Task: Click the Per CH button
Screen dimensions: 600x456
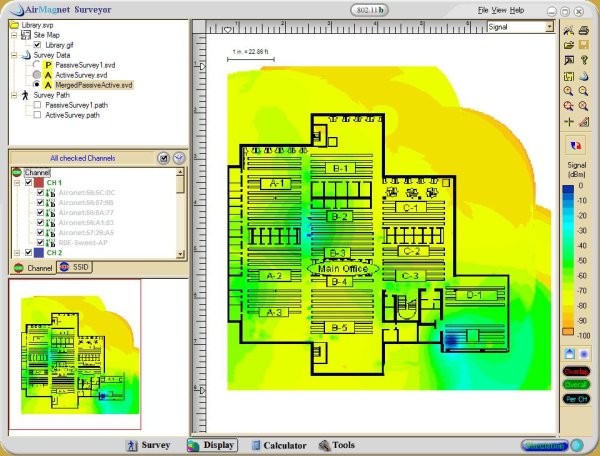Action: click(x=576, y=399)
